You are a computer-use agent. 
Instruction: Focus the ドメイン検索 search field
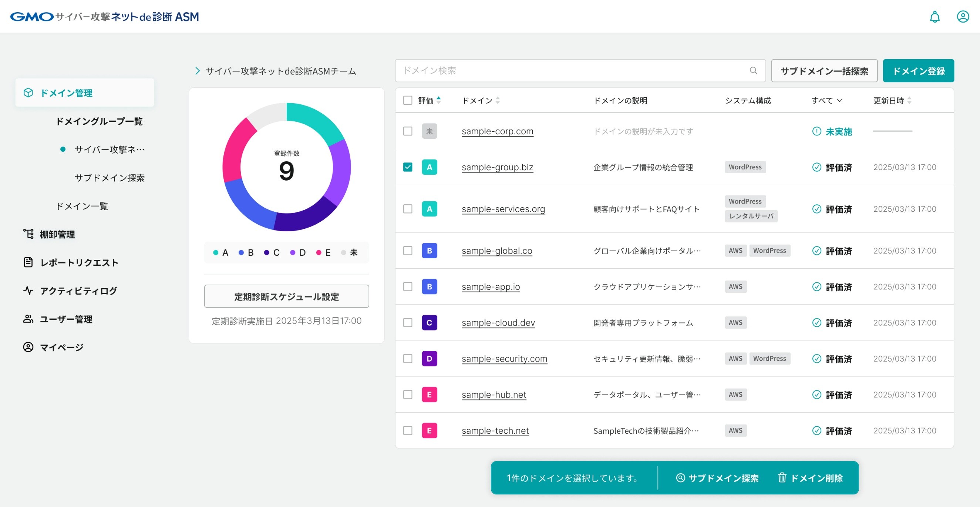(571, 70)
